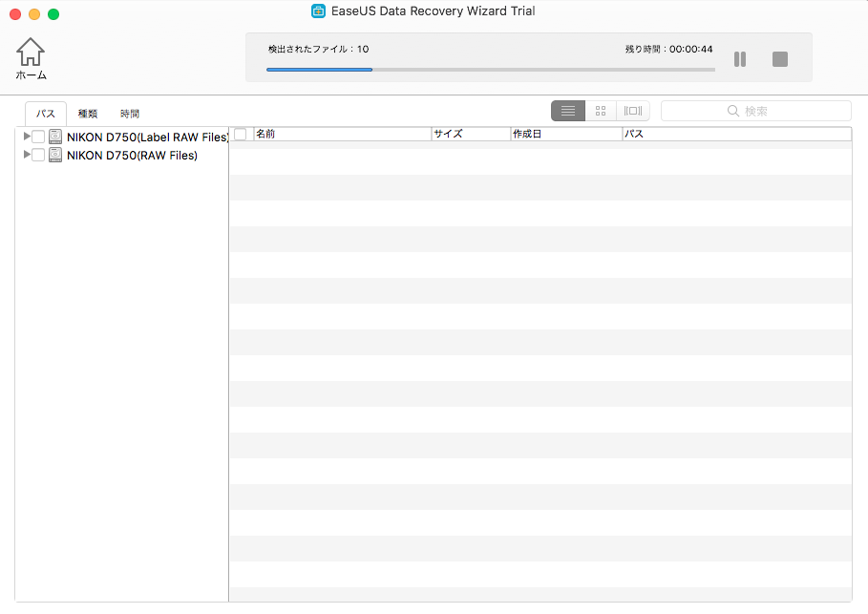Viewport: 868px width, 614px height.
Task: Sort by the サイズ (Size) column header
Action: coord(471,134)
